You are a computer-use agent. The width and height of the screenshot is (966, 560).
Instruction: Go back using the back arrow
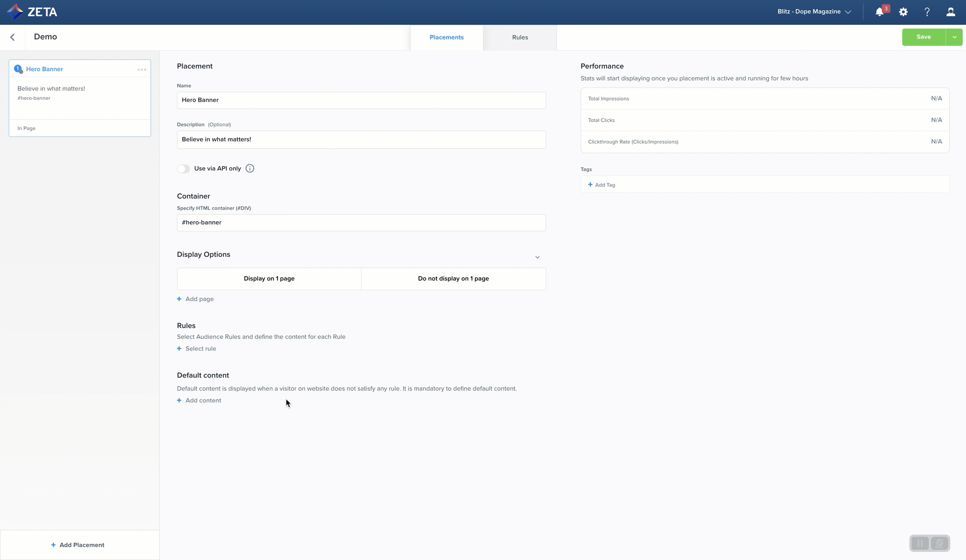[x=12, y=37]
